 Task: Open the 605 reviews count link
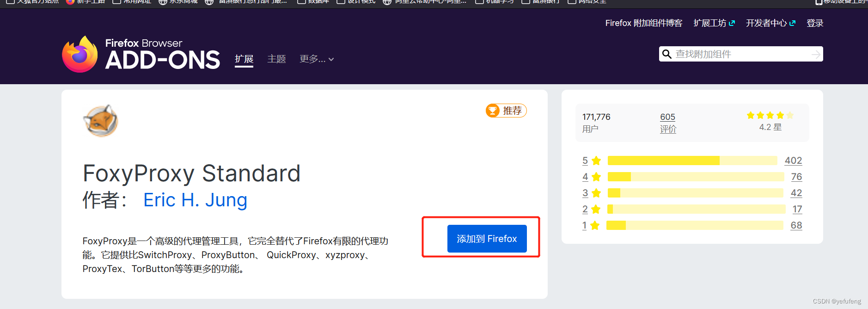pos(667,117)
